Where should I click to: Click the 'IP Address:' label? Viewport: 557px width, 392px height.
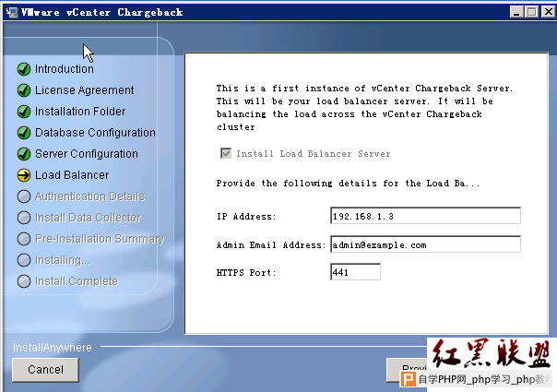[x=246, y=217]
